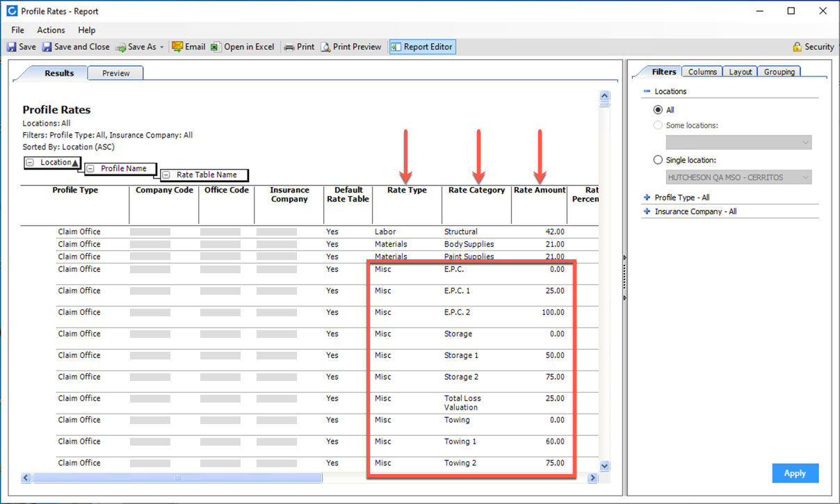The height and width of the screenshot is (504, 840).
Task: Open the Actions menu
Action: pos(51,30)
